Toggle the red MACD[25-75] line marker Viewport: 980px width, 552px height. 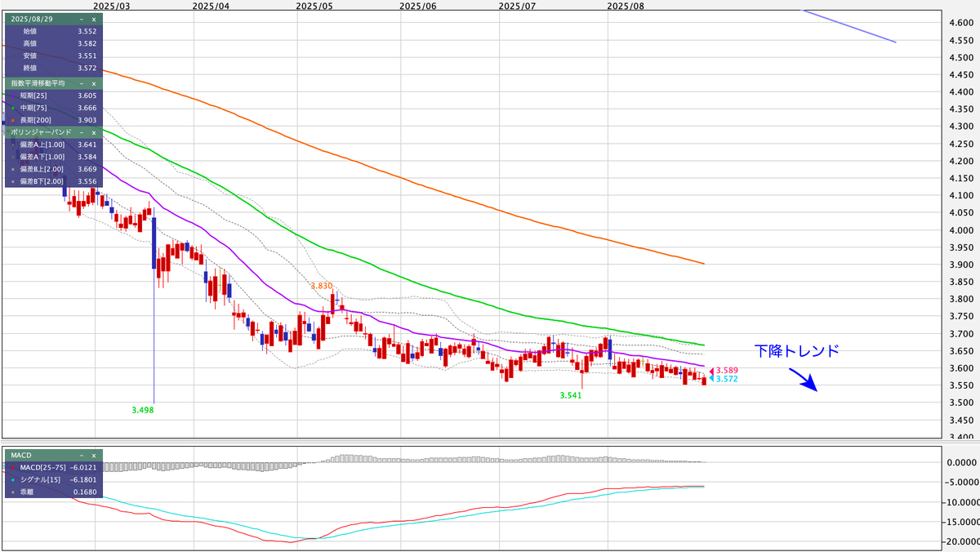click(13, 467)
